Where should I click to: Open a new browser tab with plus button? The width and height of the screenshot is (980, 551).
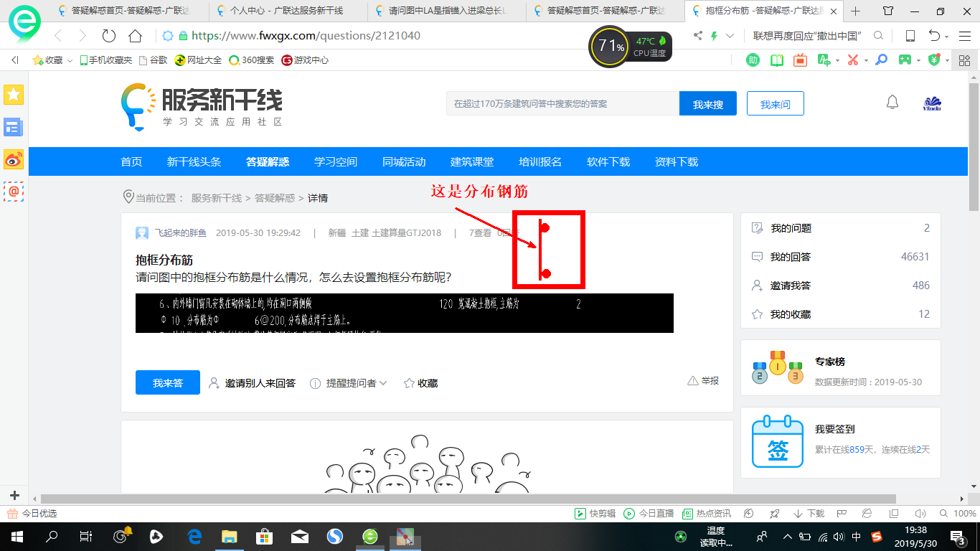coord(855,11)
